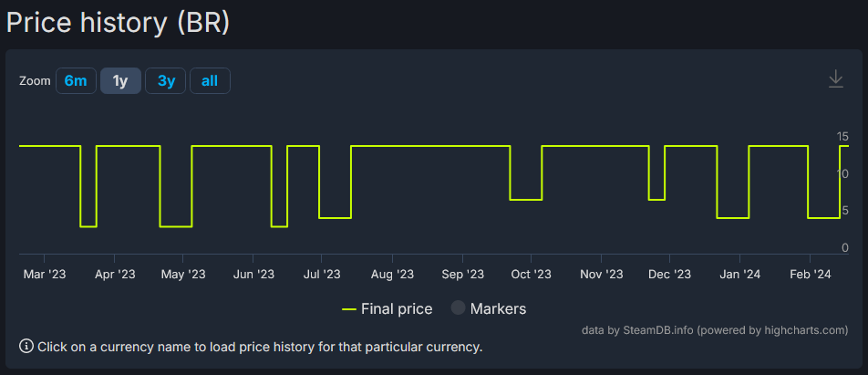Viewport: 868px width, 375px height.
Task: Click the Mar '23 axis label
Action: coord(45,275)
